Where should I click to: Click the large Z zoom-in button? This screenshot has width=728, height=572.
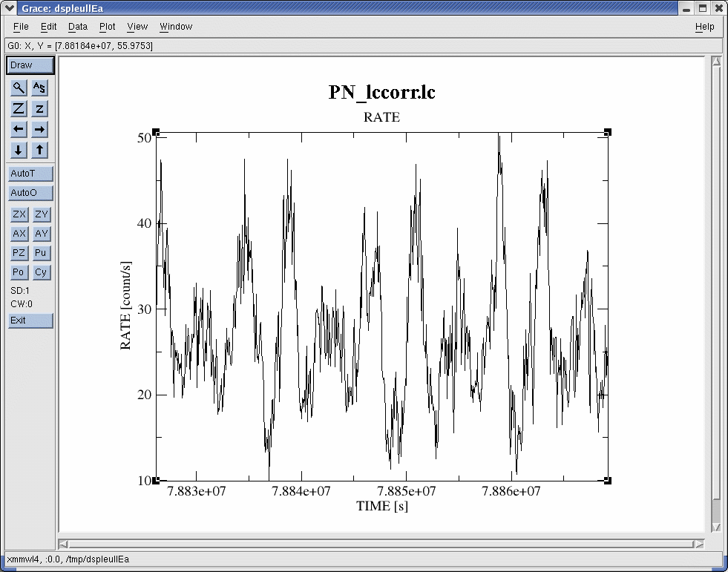point(19,108)
